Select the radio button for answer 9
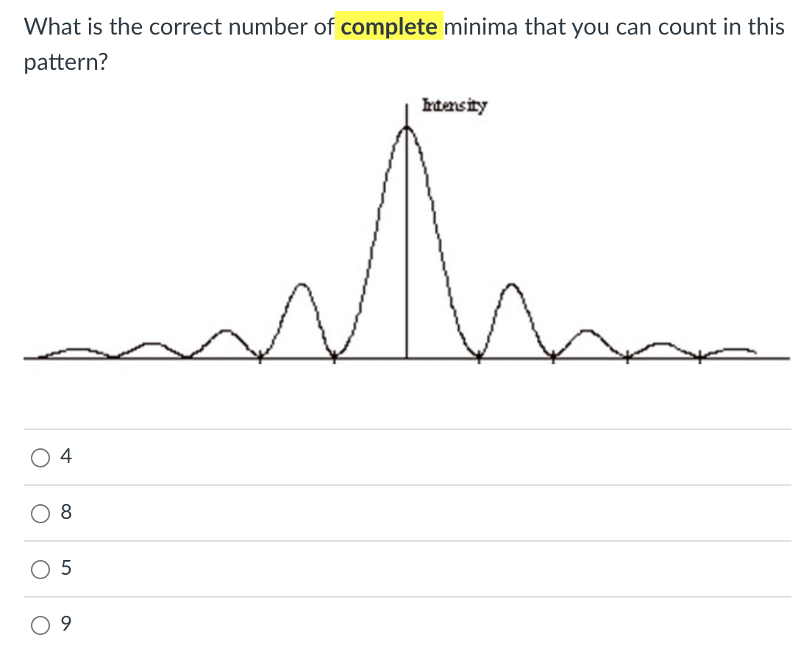The image size is (812, 660). 40,625
